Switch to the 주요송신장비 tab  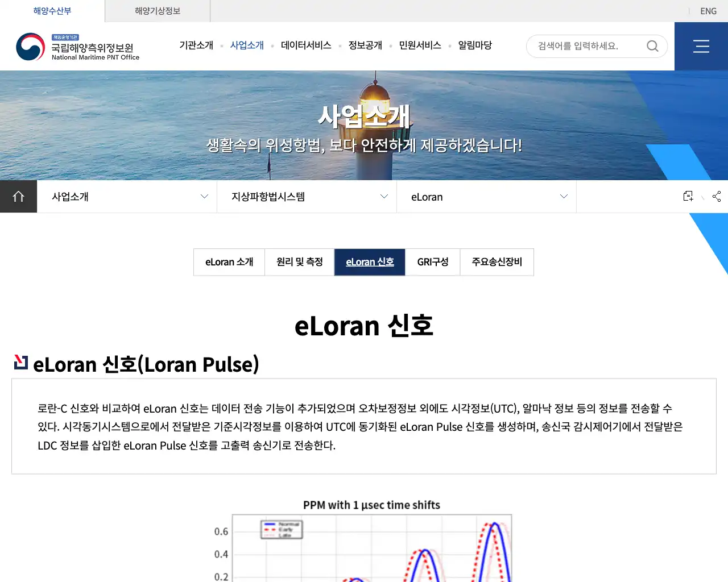point(497,262)
